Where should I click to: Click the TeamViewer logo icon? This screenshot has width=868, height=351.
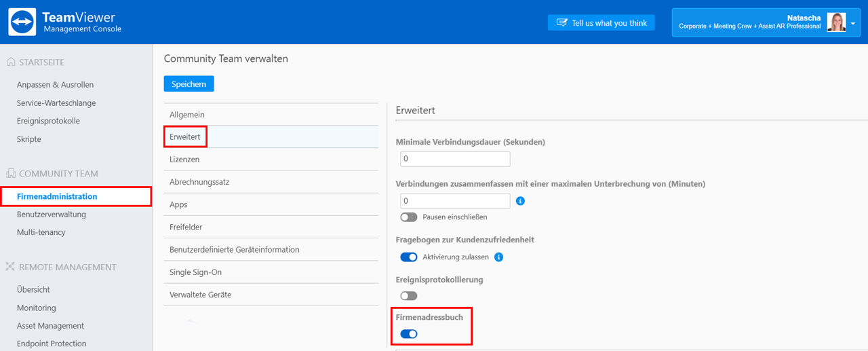point(22,22)
